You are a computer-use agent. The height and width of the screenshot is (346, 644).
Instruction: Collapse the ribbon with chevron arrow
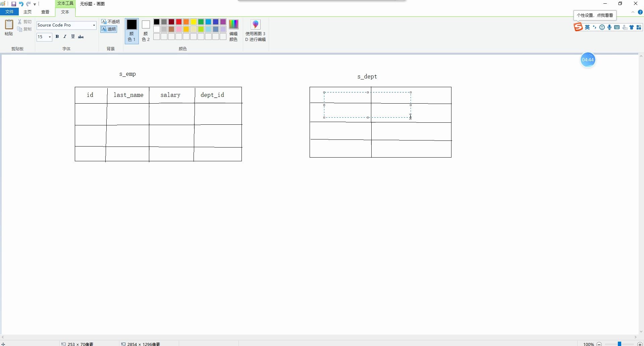[633, 12]
